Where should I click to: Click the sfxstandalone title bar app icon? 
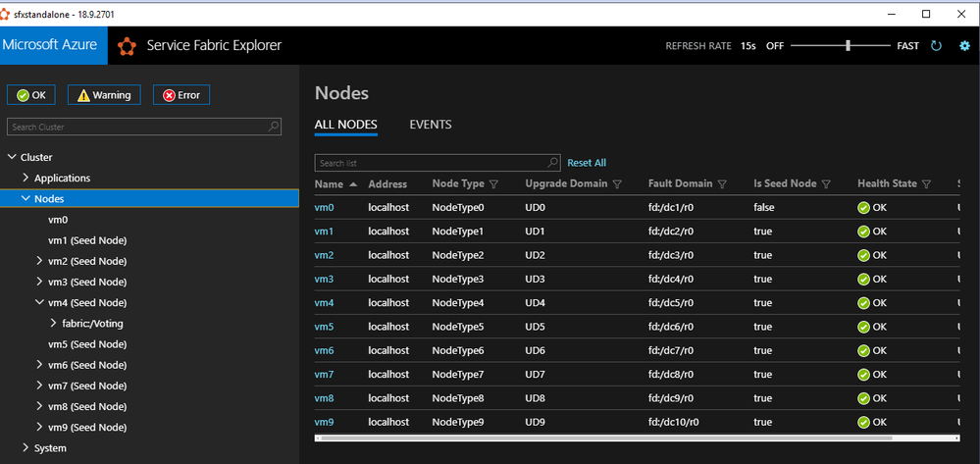point(6,14)
